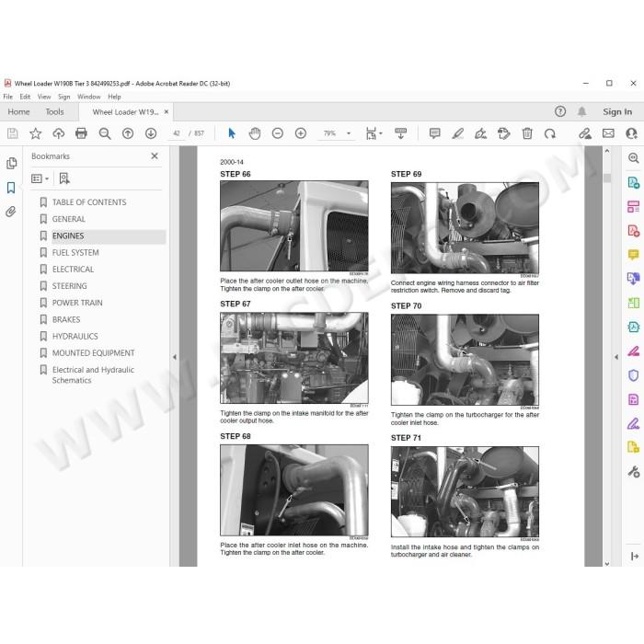Screen dimensions: 644x644
Task: Collapse the left navigation pane arrow
Action: (175, 357)
